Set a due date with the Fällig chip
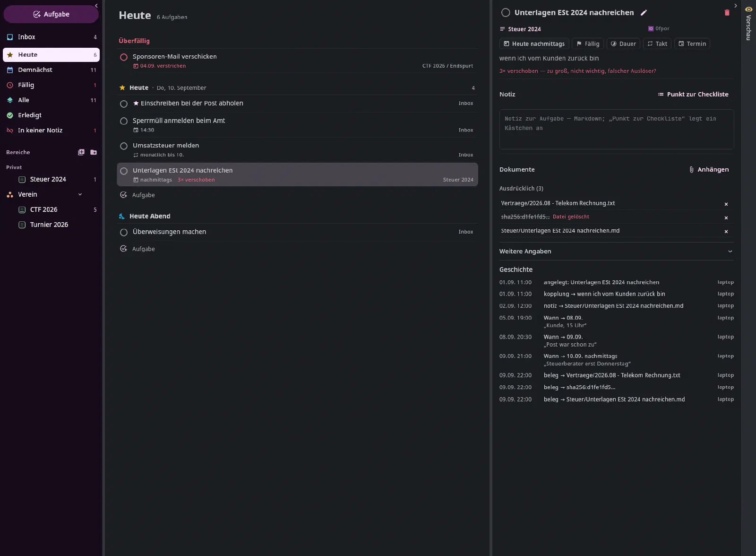Viewport: 756px width, 556px height. pyautogui.click(x=588, y=43)
